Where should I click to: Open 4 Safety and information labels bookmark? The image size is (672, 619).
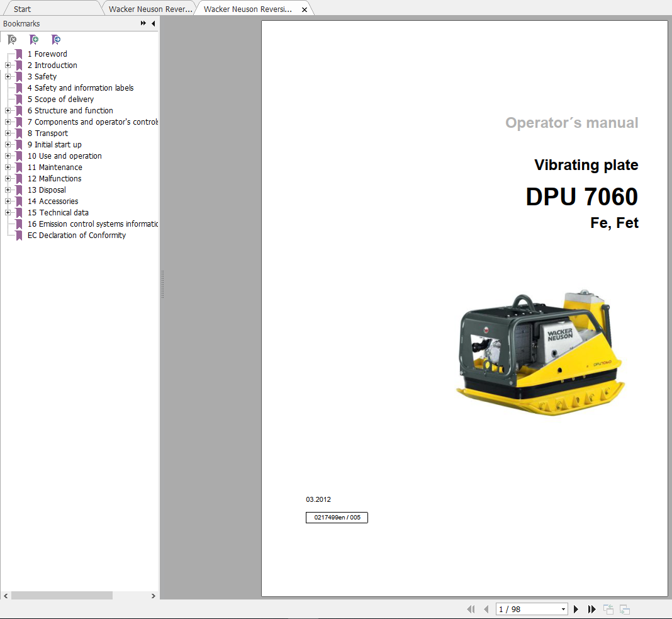click(x=81, y=88)
